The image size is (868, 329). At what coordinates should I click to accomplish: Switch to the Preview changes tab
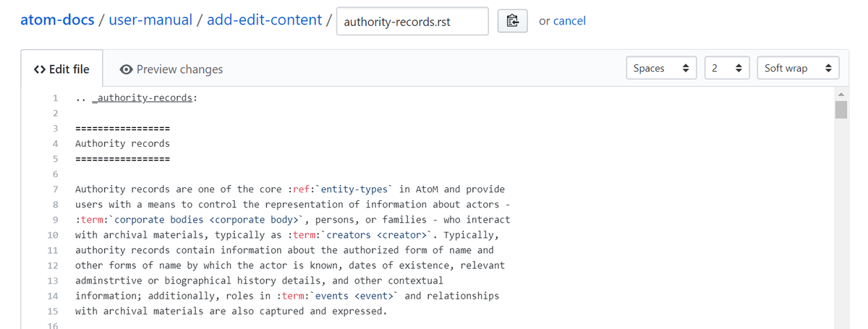[171, 69]
